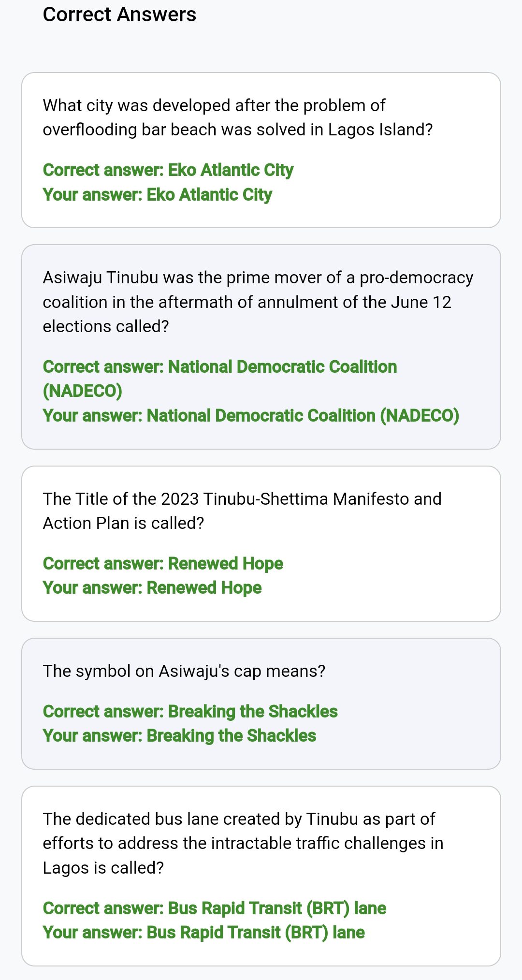Click Correct answer: Breaking the Shackles
522x980 pixels.
click(190, 712)
